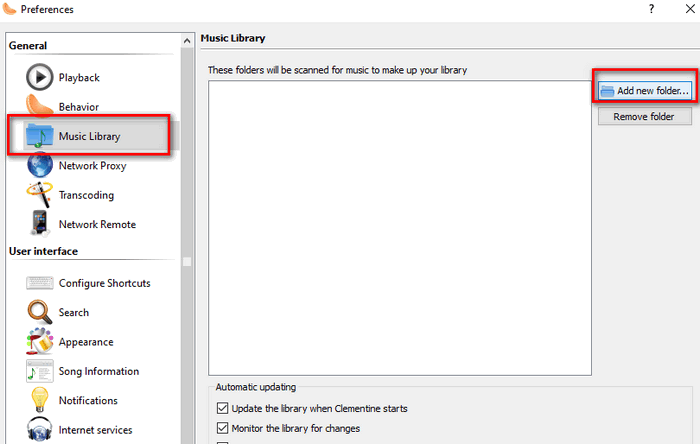
Task: Click the orange Behavior icon
Action: tap(39, 106)
